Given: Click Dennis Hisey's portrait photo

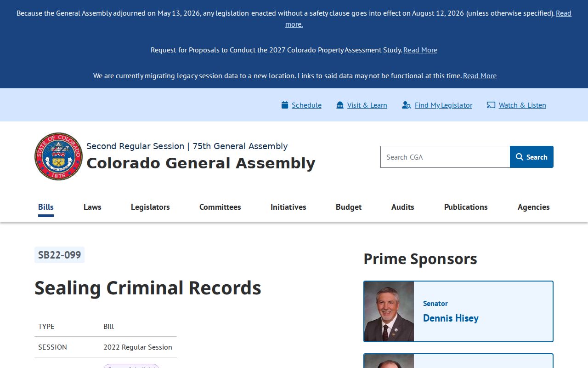Looking at the screenshot, I should tap(389, 311).
